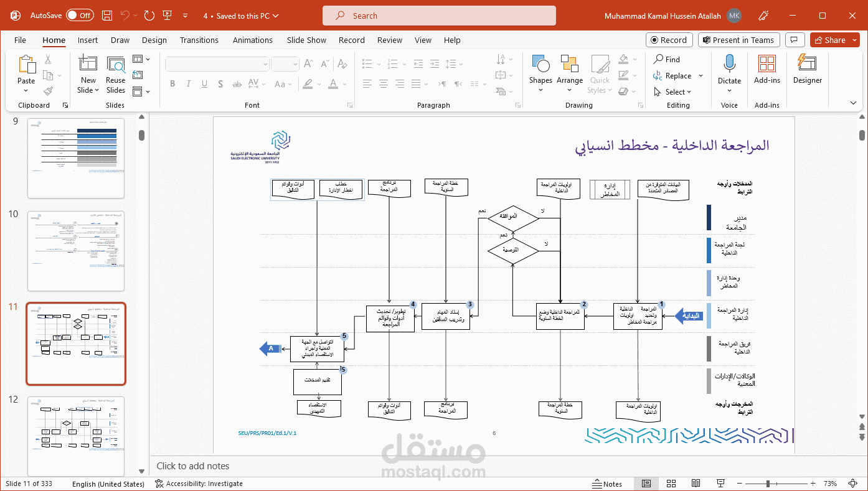Click Fit slide to window icon
This screenshot has width=868, height=491.
point(854,484)
